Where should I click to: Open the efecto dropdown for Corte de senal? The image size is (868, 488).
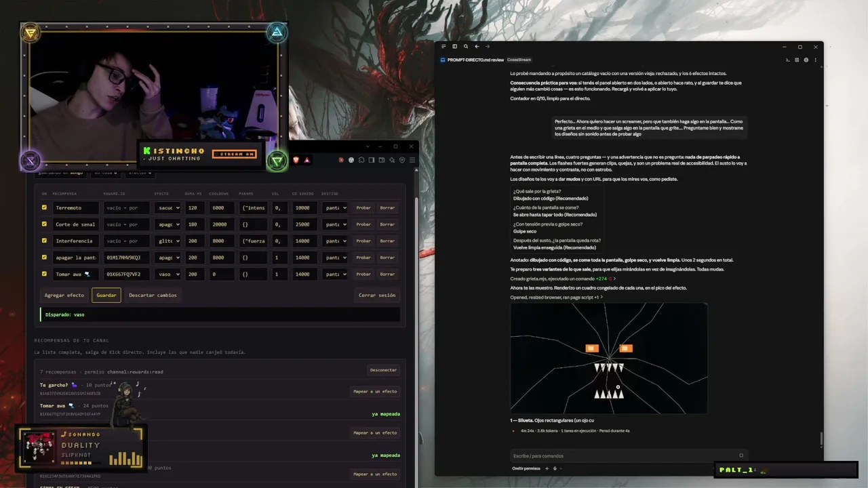167,224
